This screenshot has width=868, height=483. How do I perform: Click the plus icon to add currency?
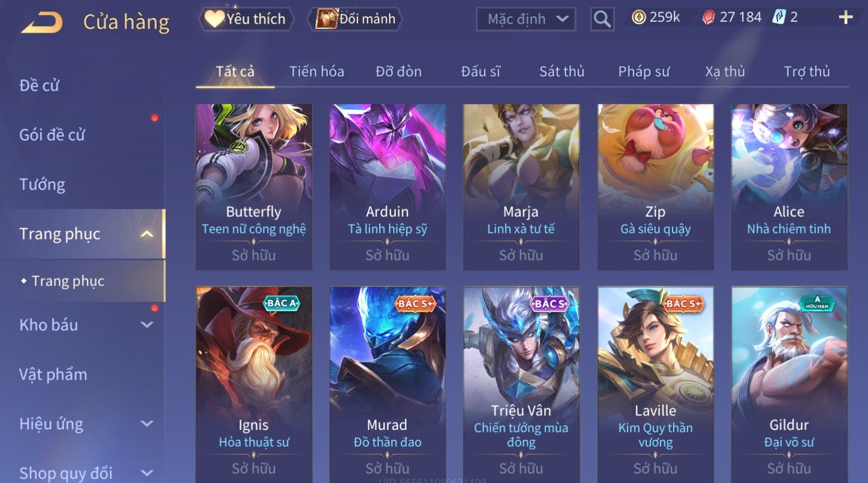click(x=846, y=18)
